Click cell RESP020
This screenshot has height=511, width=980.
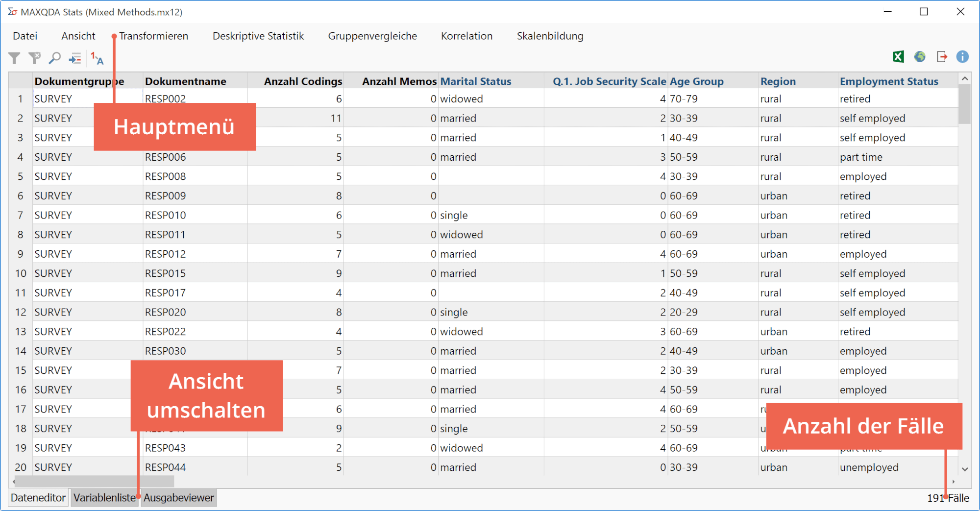pos(195,312)
